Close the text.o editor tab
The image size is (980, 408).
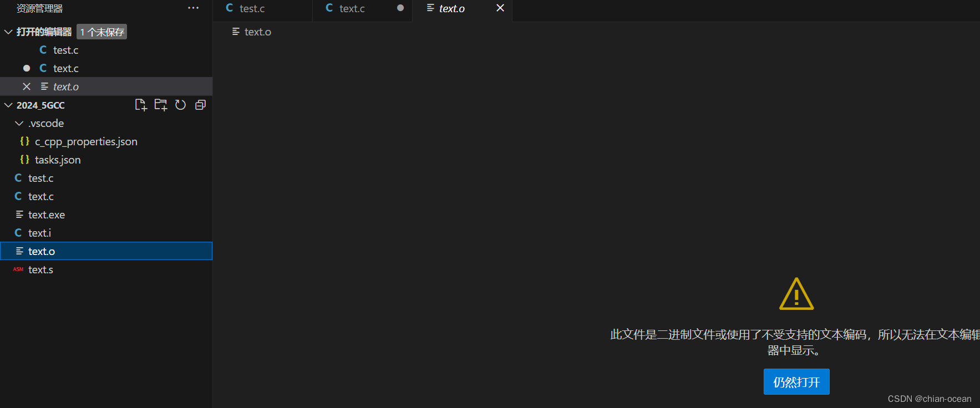(x=500, y=8)
